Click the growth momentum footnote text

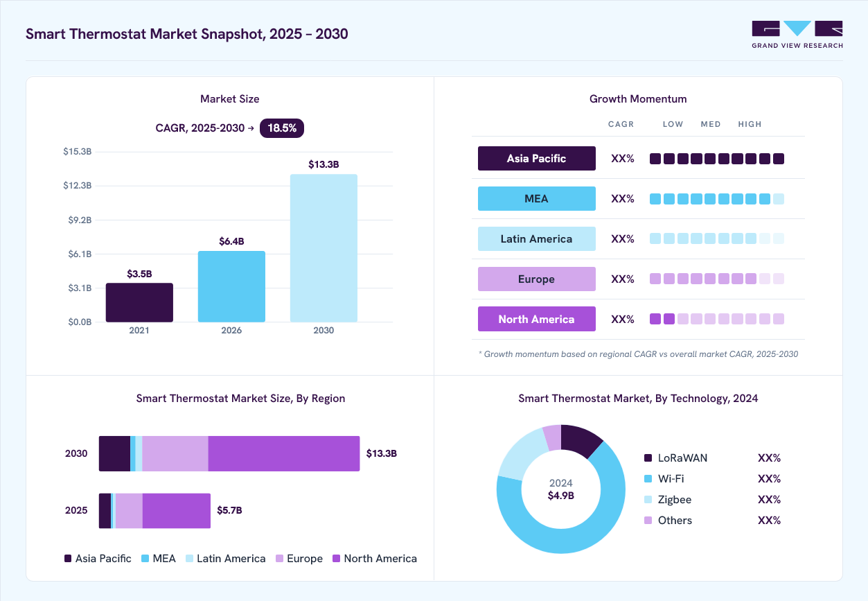point(638,354)
